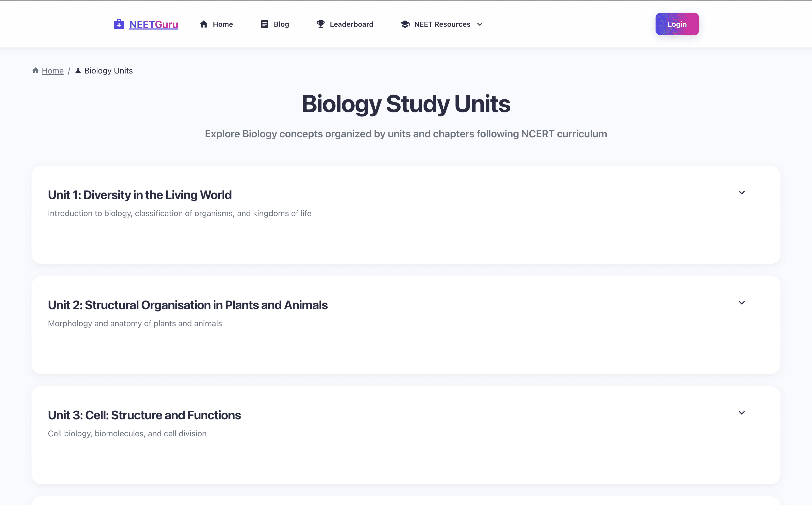
Task: Click the breadcrumb home icon
Action: click(x=35, y=70)
